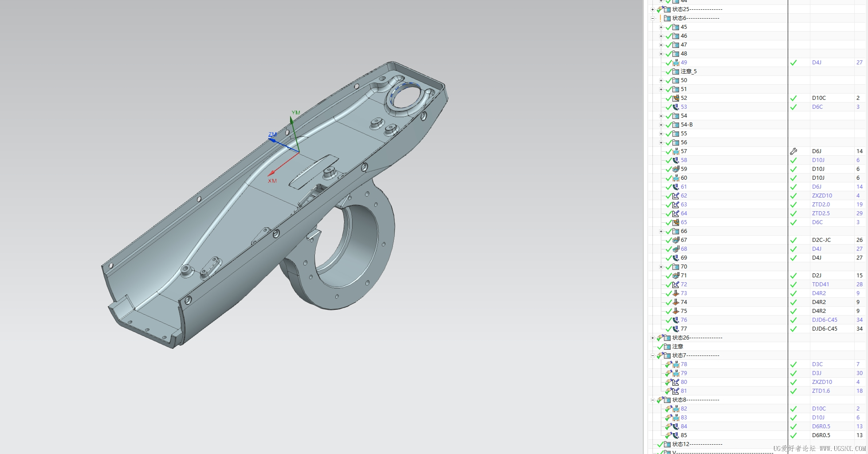Click the cavity mill icon of operation 67
The image size is (868, 454).
click(676, 240)
